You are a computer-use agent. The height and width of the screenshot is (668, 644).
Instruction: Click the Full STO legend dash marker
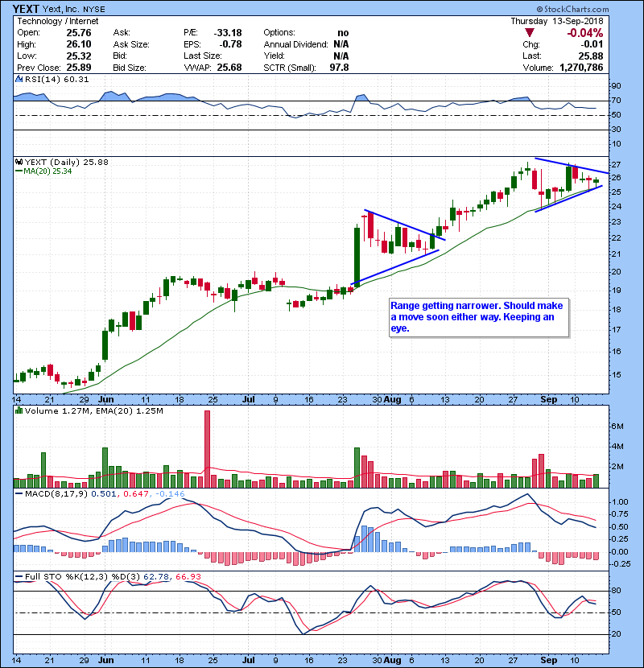pos(19,577)
